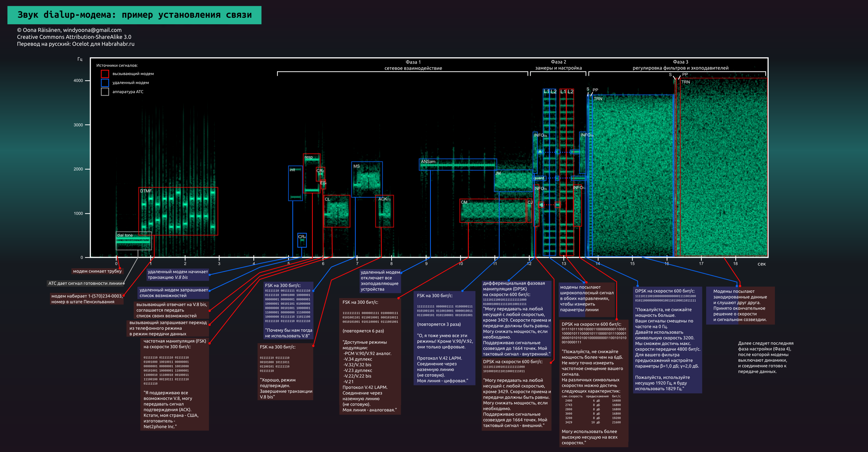The width and height of the screenshot is (868, 452).
Task: Click the blue 'удаленный модем' legend square
Action: coord(105,83)
